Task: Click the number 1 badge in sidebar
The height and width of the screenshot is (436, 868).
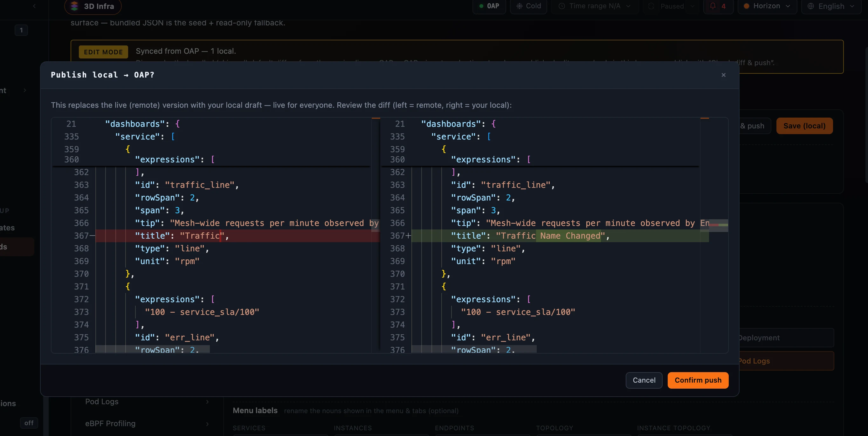Action: (21, 30)
